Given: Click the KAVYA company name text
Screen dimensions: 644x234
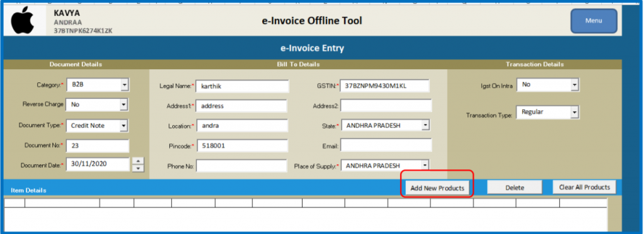Looking at the screenshot, I should pyautogui.click(x=67, y=14).
